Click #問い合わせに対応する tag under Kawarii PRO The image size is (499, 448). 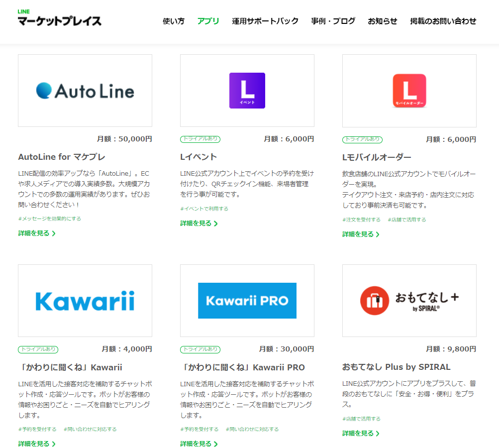252,429
